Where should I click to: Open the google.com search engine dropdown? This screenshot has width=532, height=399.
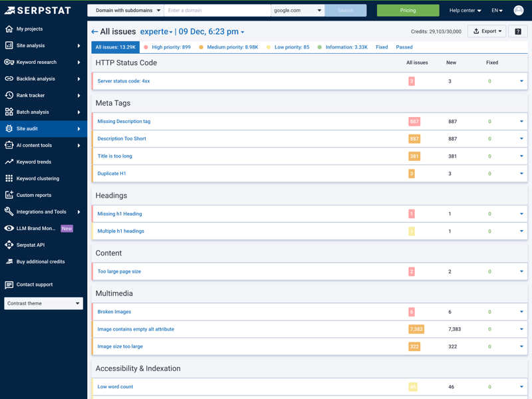pyautogui.click(x=297, y=11)
